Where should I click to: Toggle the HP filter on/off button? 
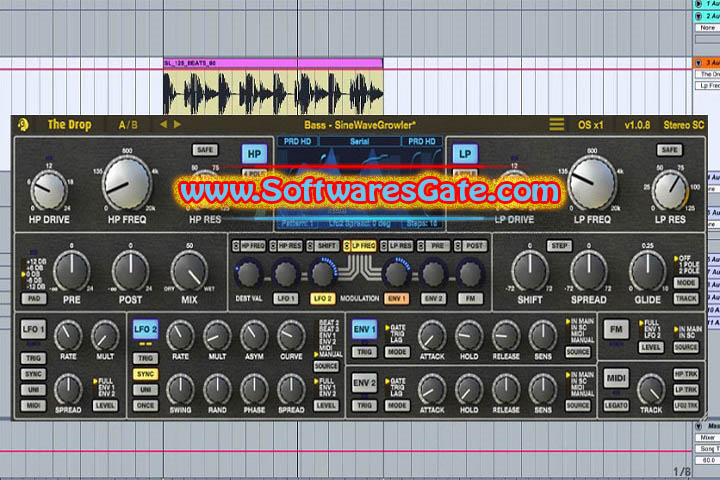click(x=254, y=154)
